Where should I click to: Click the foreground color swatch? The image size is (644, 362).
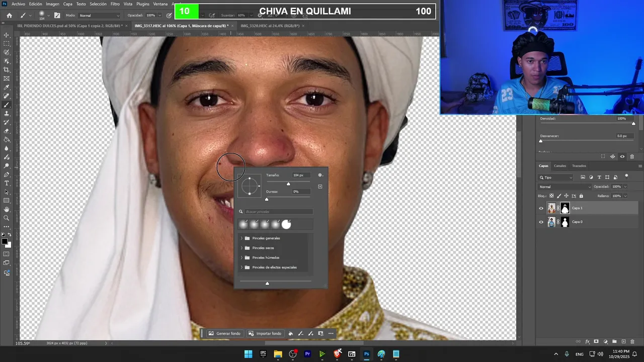[5, 242]
